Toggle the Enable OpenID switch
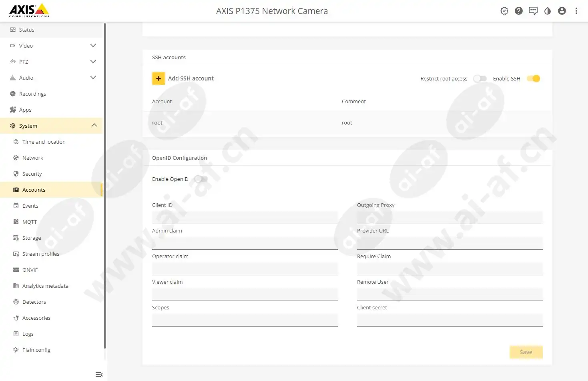The height and width of the screenshot is (381, 588). pyautogui.click(x=201, y=179)
